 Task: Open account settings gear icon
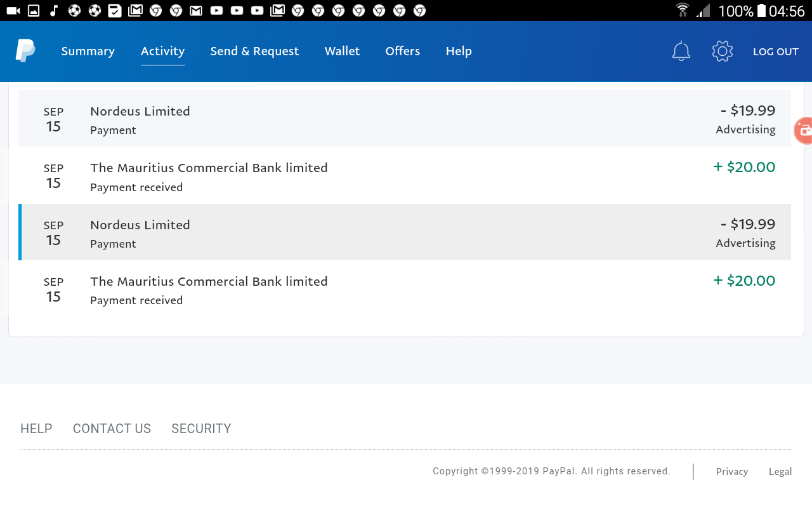coord(723,51)
